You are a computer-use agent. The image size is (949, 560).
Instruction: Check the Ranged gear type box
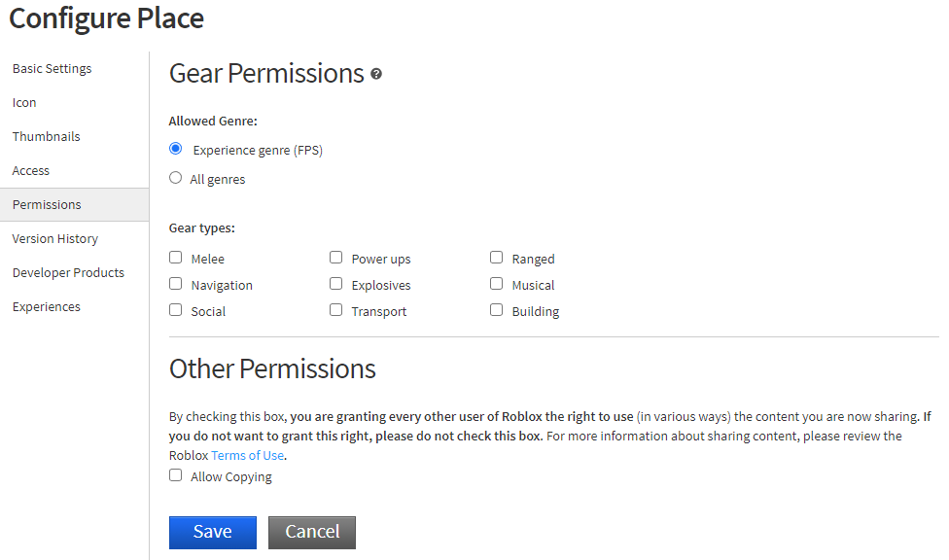496,258
